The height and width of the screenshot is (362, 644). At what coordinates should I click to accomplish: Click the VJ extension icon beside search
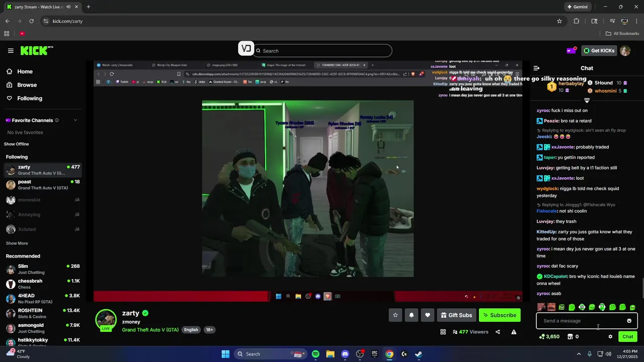click(x=246, y=48)
